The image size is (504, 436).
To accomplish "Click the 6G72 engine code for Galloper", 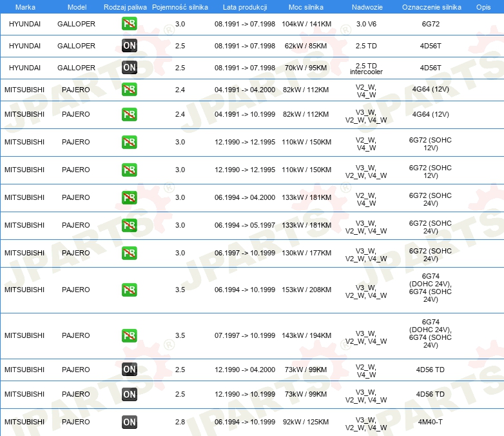I will point(431,24).
